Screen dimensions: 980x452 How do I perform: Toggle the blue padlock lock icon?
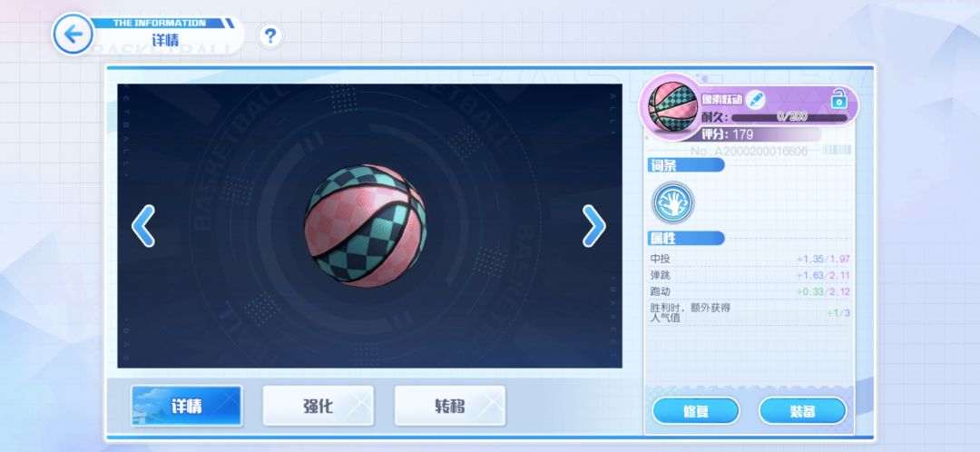coord(838,99)
